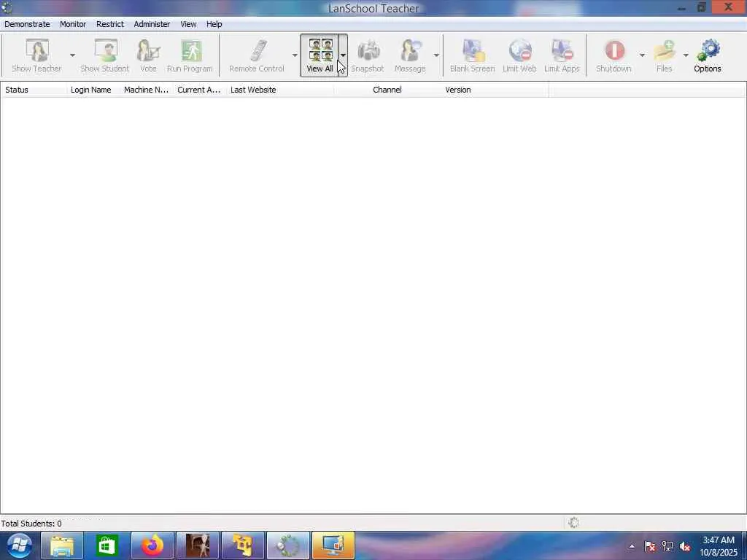The width and height of the screenshot is (747, 560).
Task: Click the LanSchool icon in the title bar
Action: 6,7
